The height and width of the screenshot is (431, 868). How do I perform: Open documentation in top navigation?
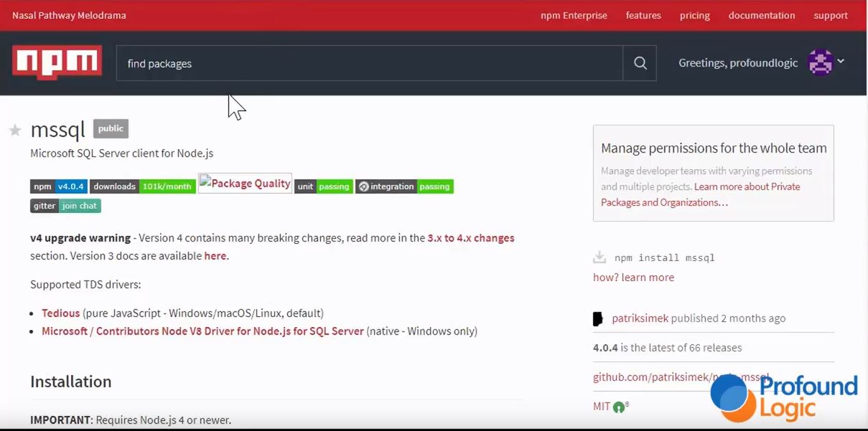pyautogui.click(x=762, y=15)
